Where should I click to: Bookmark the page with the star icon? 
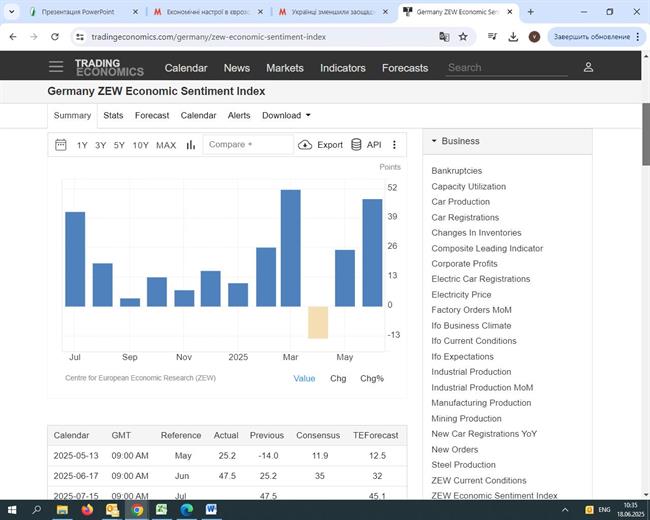(x=463, y=37)
